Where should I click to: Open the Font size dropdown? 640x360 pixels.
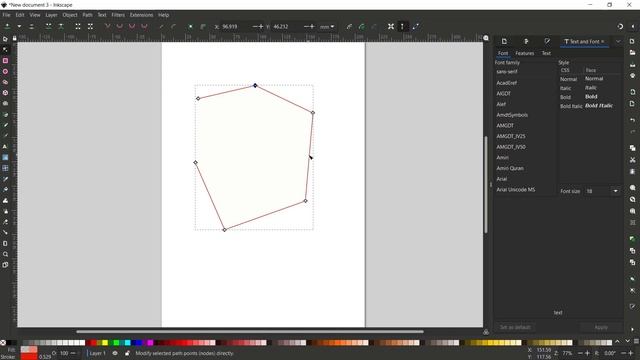coord(615,191)
